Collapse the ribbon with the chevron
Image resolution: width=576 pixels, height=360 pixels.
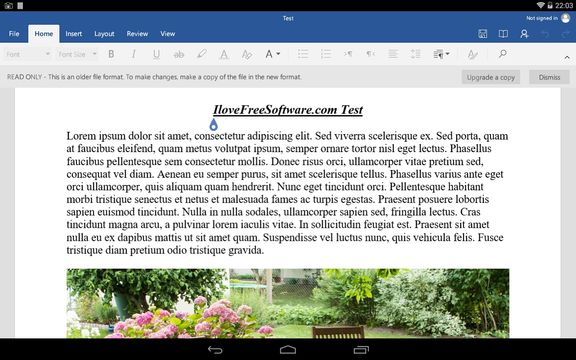[567, 57]
